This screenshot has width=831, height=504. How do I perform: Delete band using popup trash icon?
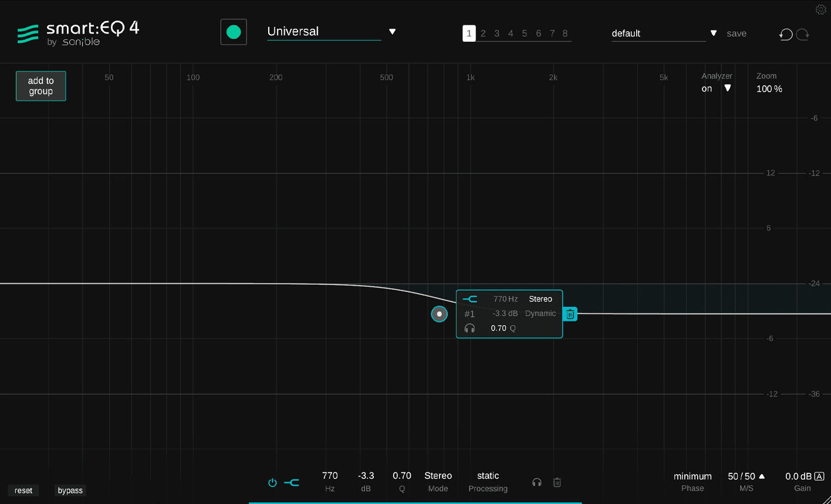[x=570, y=314]
